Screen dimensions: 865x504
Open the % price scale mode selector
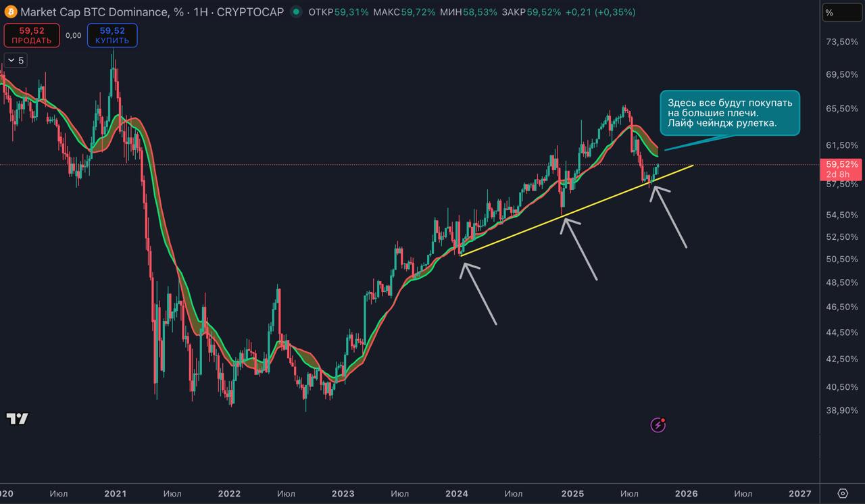[x=841, y=12]
